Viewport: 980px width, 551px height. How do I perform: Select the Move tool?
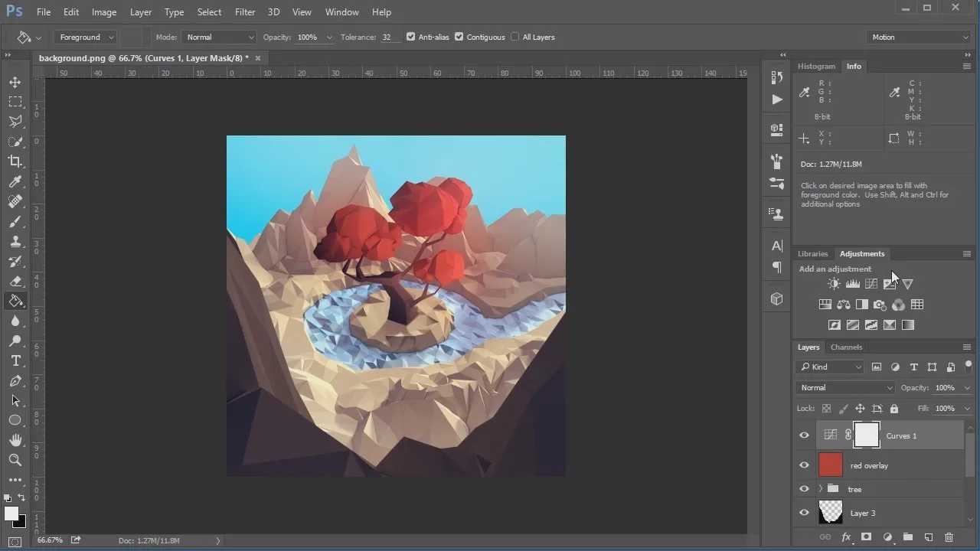[x=15, y=82]
